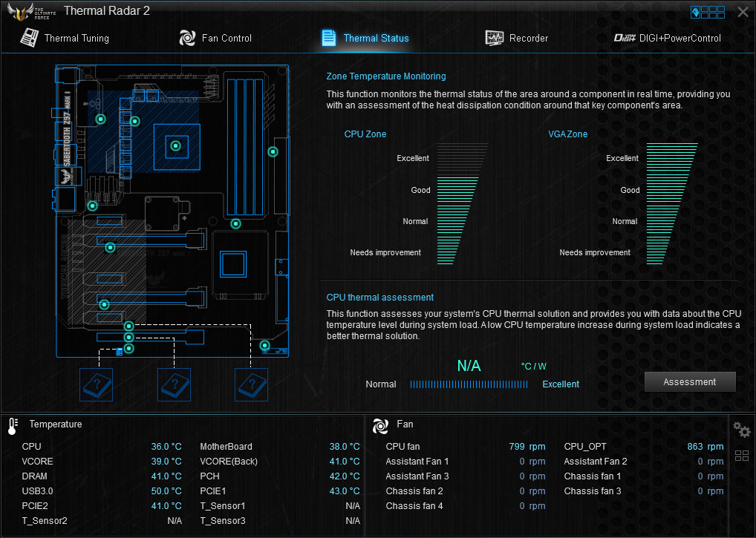
Task: Click the CPU Zone rating gauge
Action: coord(462,203)
